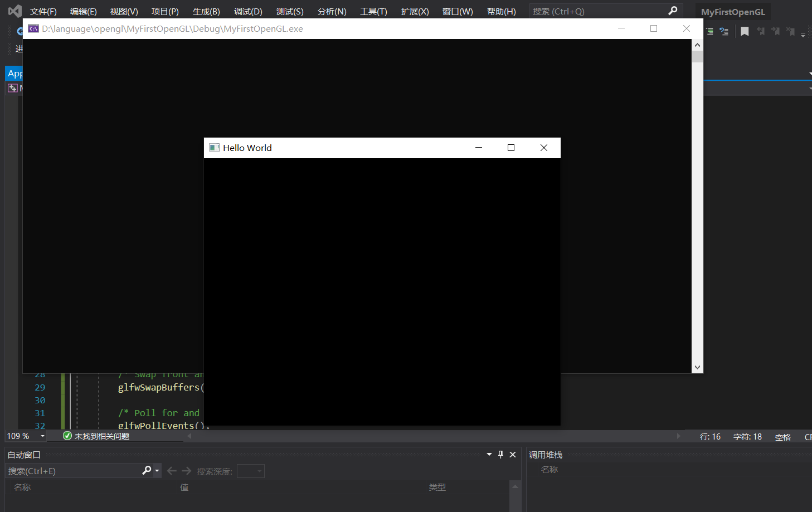Image resolution: width=812 pixels, height=512 pixels.
Task: Toggle a bookmark using the bookmark toolbar icon
Action: [x=745, y=31]
